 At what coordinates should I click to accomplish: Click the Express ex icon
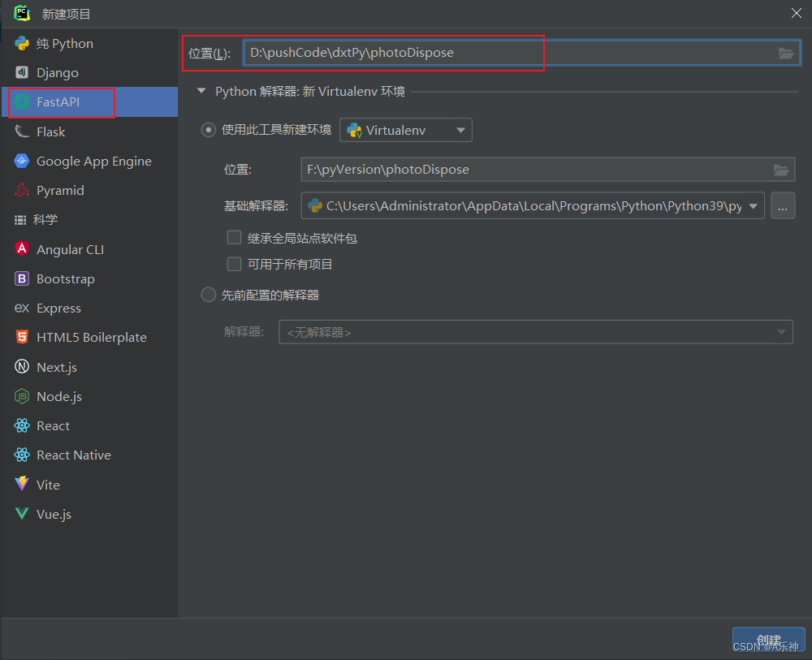pos(22,308)
